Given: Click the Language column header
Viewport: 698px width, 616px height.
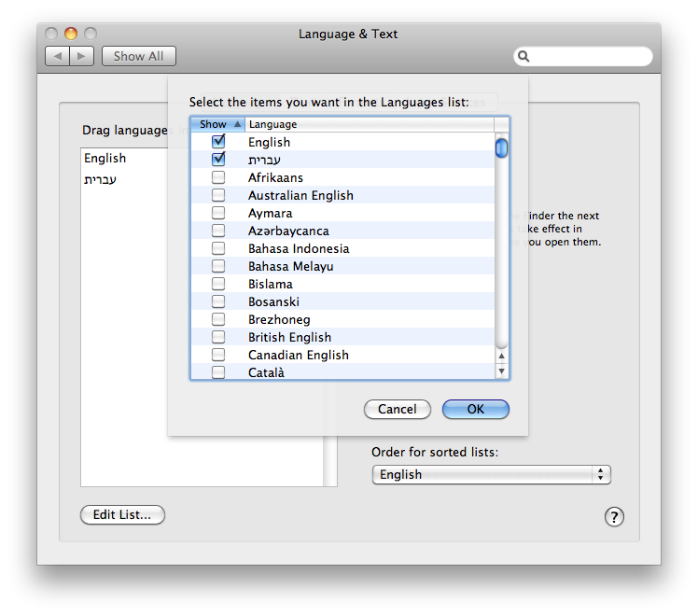Looking at the screenshot, I should pyautogui.click(x=370, y=124).
